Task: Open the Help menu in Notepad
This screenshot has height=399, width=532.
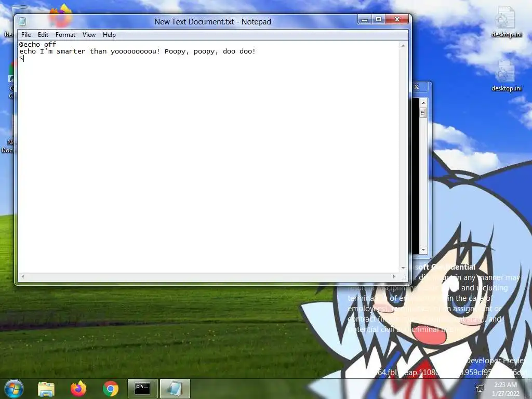Action: click(109, 35)
